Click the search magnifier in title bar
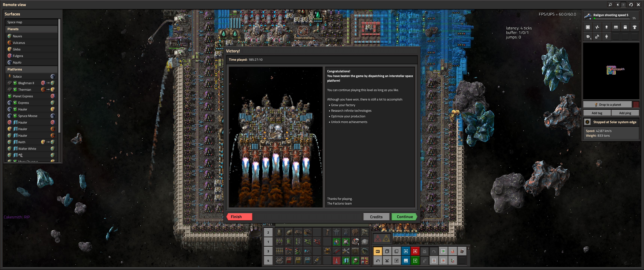644x270 pixels. click(610, 4)
